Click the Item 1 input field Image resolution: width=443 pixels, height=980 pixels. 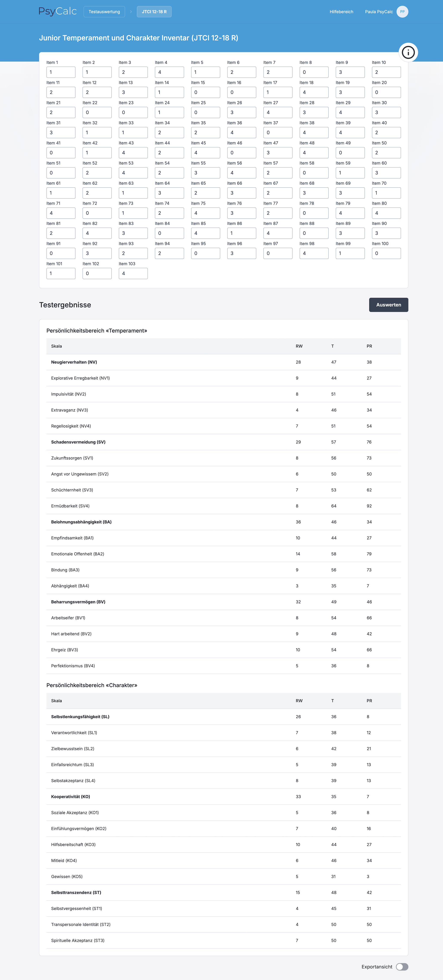pos(61,72)
